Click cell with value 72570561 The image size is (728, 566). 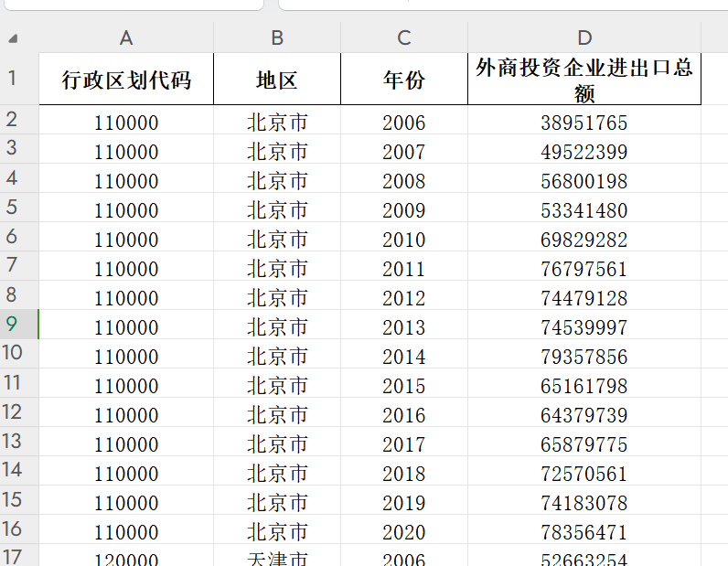pos(584,471)
